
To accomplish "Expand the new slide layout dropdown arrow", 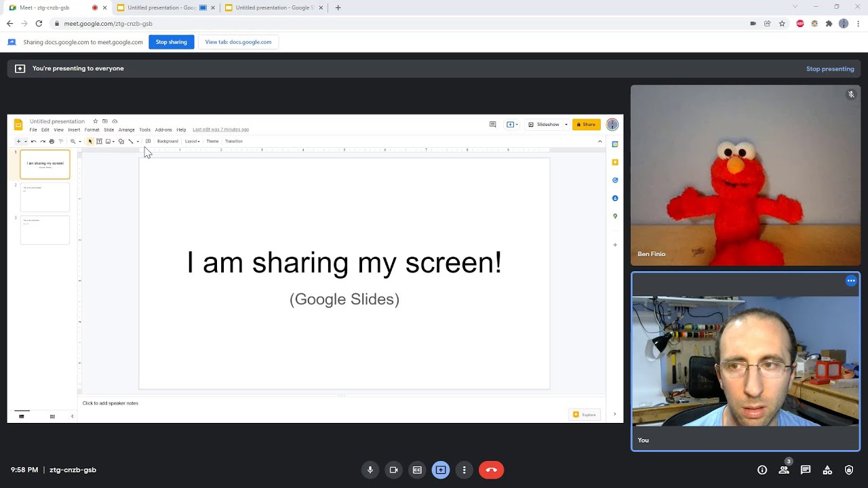I will click(x=25, y=142).
